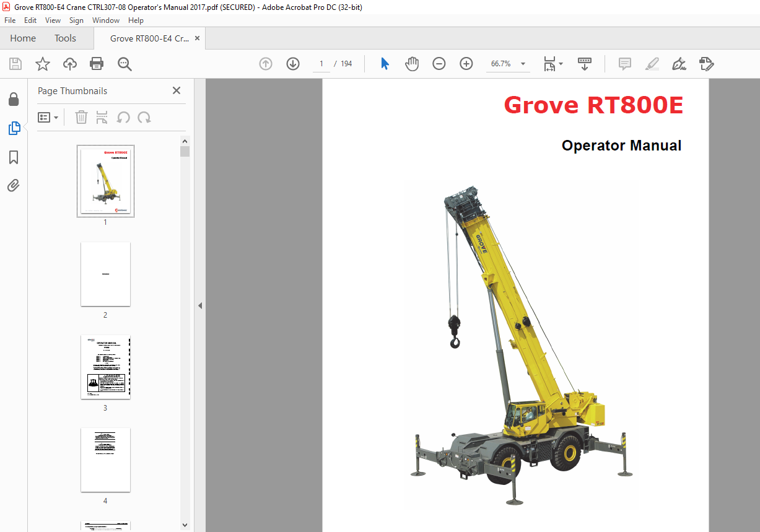Rotate pages clockwise
The height and width of the screenshot is (532, 760).
(144, 117)
